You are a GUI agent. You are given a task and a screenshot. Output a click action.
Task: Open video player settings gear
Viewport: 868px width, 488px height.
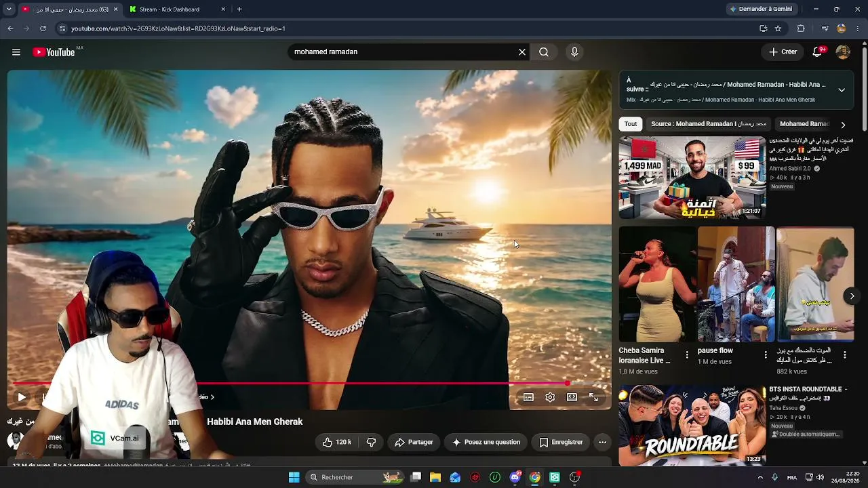pos(550,397)
